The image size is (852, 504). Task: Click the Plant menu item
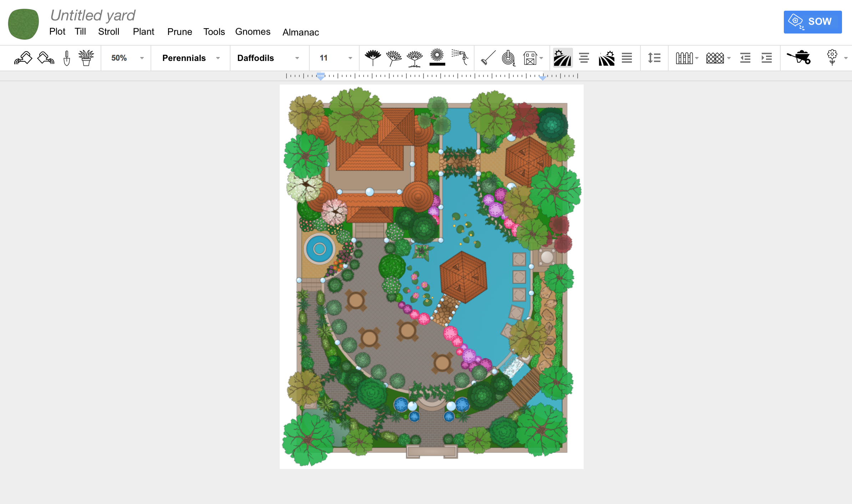coord(143,32)
